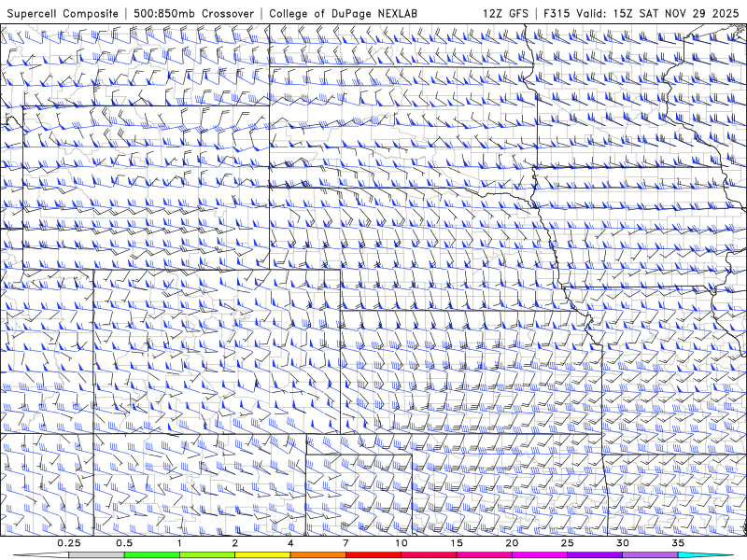Select the magenta swatch between 20 and 25
This screenshot has width=747, height=560.
(x=540, y=555)
